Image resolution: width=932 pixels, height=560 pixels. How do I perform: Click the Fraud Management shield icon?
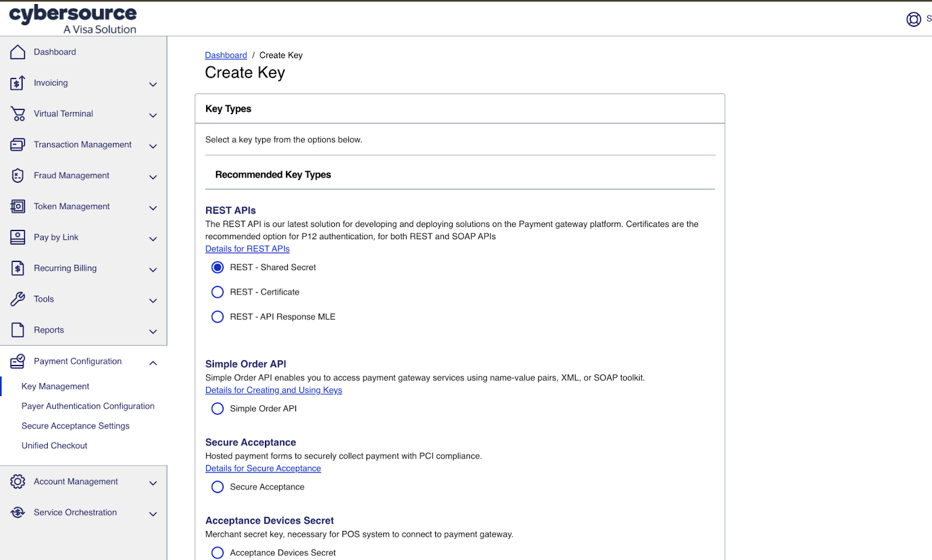18,176
